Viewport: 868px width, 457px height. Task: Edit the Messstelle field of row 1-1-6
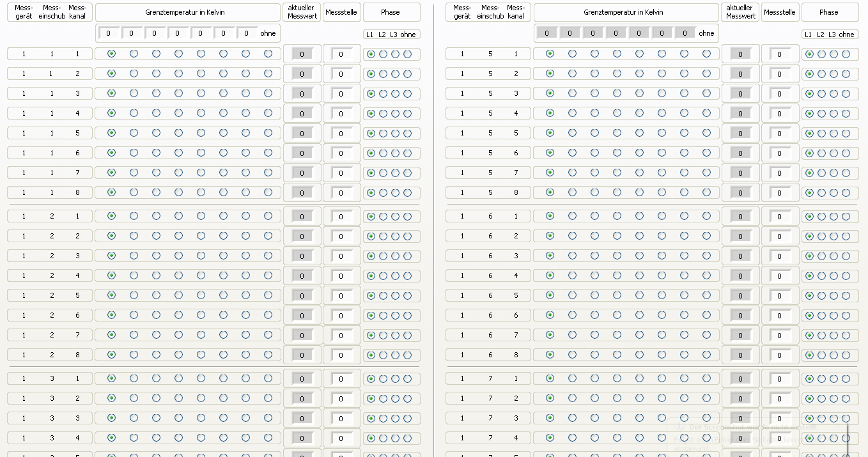pos(341,153)
